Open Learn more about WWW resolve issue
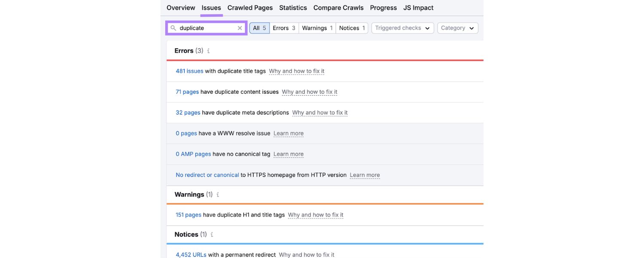Image resolution: width=644 pixels, height=258 pixels. (x=288, y=133)
